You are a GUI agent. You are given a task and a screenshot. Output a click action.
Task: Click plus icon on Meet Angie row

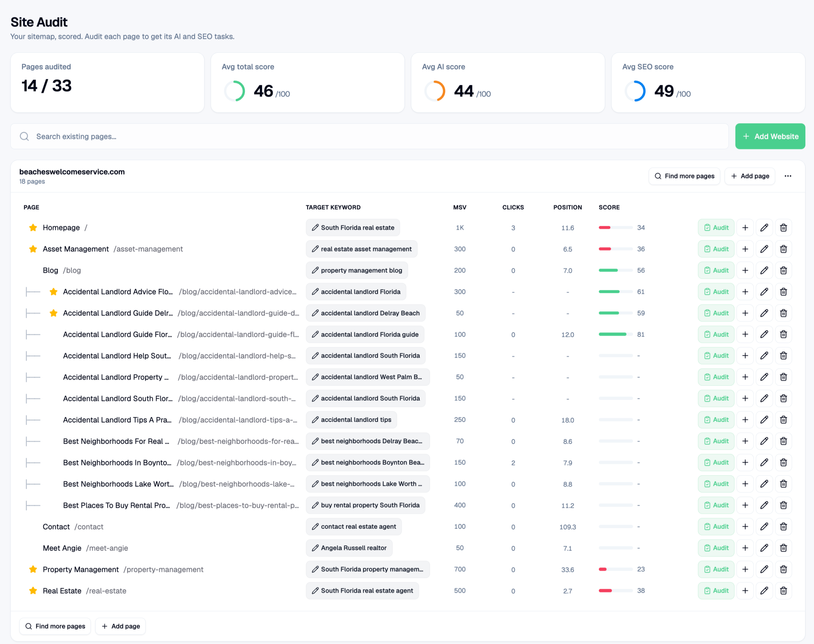click(745, 548)
